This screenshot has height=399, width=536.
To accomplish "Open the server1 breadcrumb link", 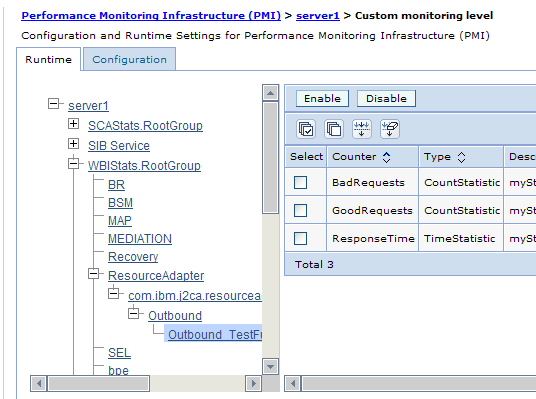I will click(x=318, y=16).
